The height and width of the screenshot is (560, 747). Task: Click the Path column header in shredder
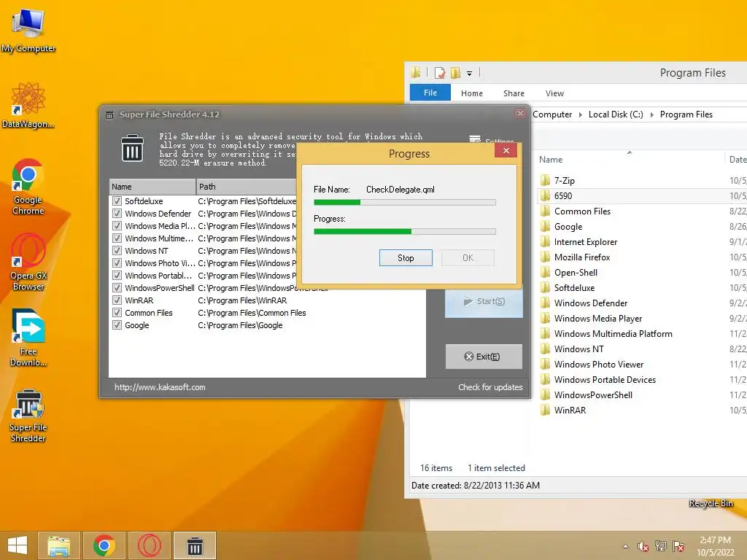[247, 187]
